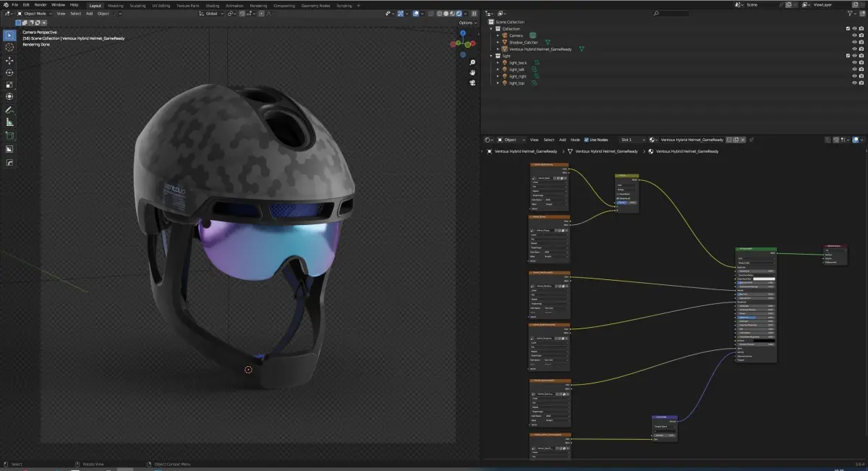The width and height of the screenshot is (868, 471).
Task: Add a new workspace with plus button
Action: (359, 5)
